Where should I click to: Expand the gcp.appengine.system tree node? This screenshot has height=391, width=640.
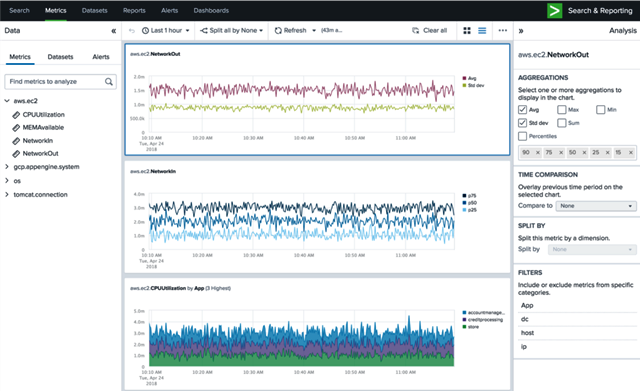(x=7, y=167)
